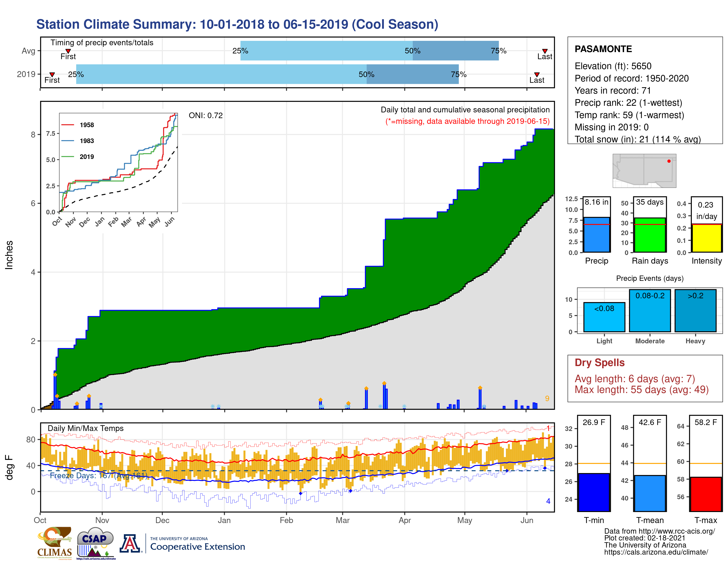Screen dimensions: 728x563
Task: Click the Cooperative Extension text
Action: coord(197,547)
